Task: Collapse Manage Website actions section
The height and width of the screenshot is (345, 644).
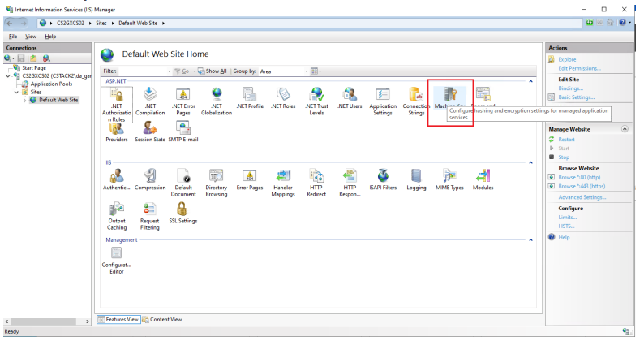Action: tap(625, 129)
